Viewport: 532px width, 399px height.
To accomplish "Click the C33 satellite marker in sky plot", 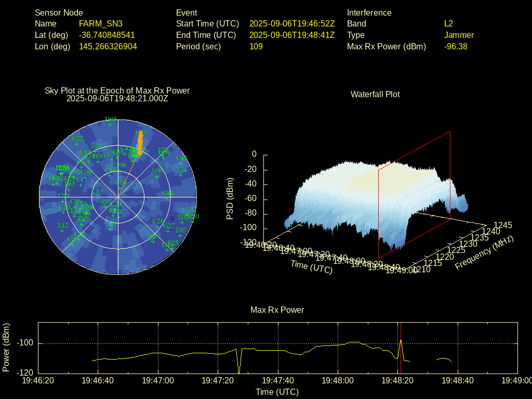I will (97, 196).
